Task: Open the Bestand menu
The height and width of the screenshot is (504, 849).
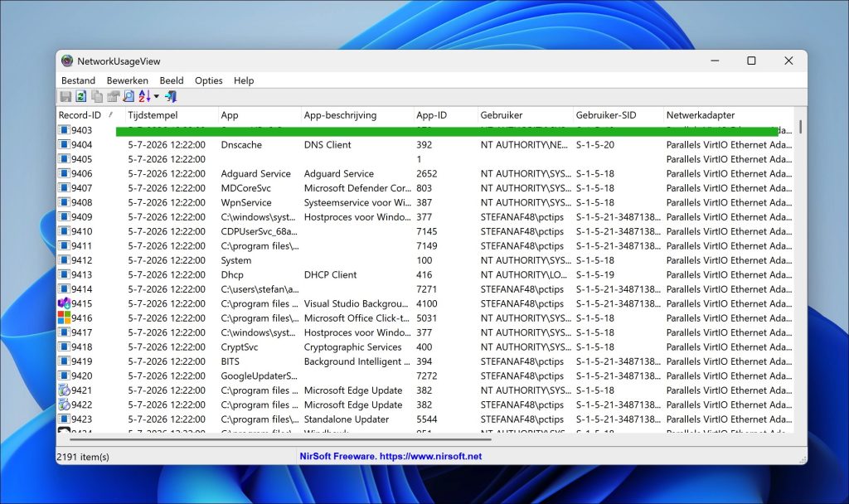Action: pos(78,80)
